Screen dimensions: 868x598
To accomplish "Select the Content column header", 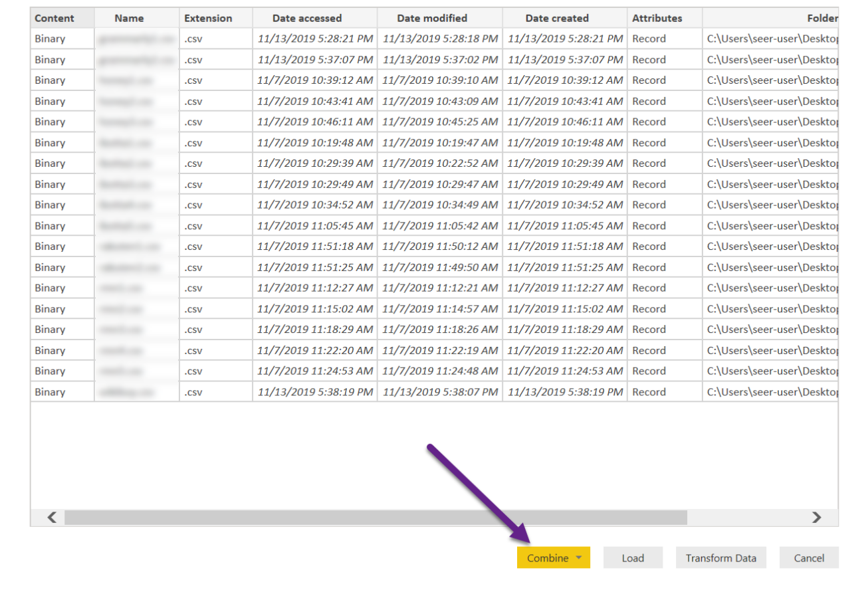I will click(54, 18).
